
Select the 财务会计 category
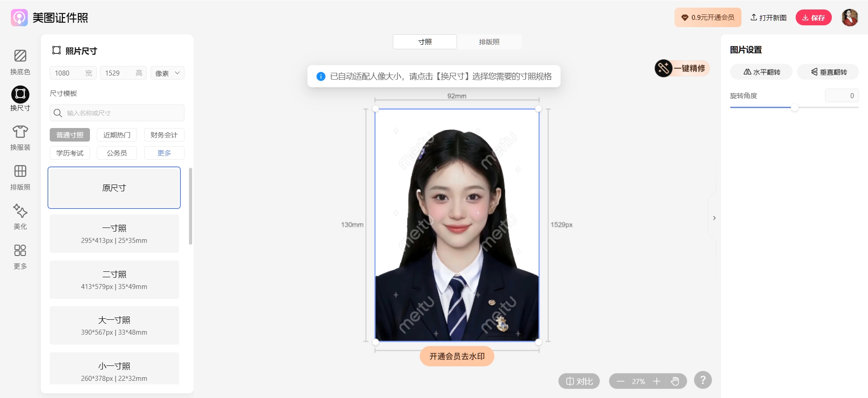164,135
